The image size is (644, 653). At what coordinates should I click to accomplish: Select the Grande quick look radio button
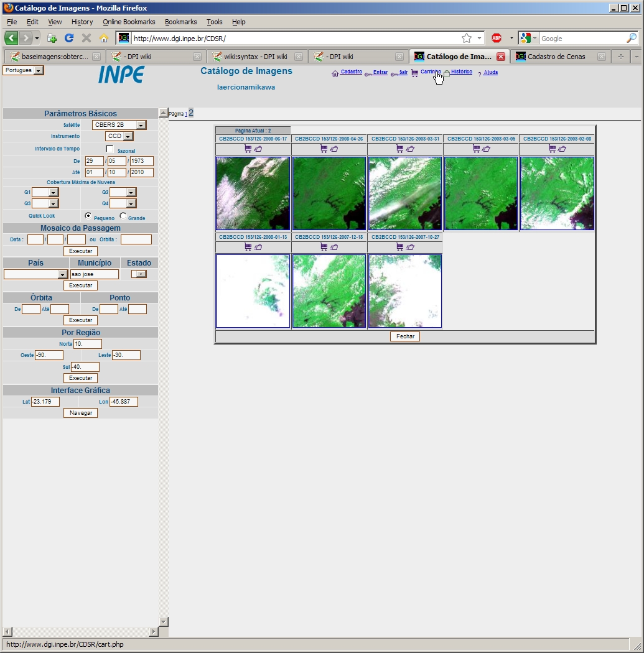123,216
